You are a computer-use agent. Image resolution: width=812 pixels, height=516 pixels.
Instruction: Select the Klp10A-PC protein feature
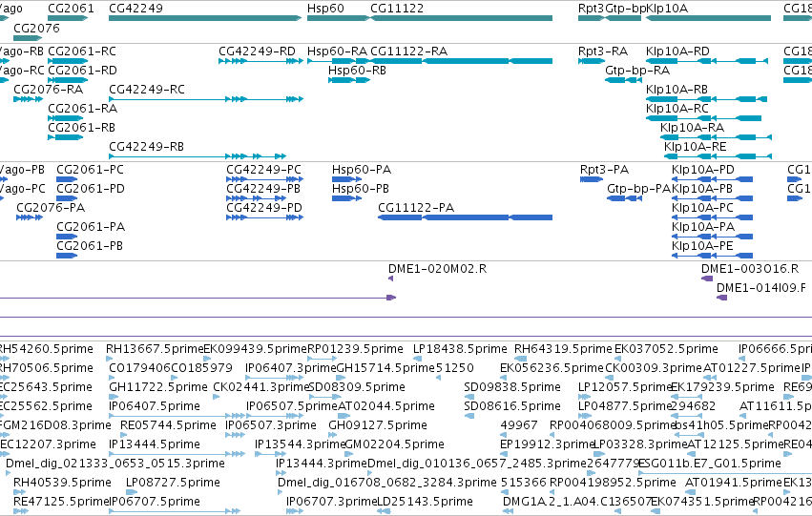[x=712, y=217]
